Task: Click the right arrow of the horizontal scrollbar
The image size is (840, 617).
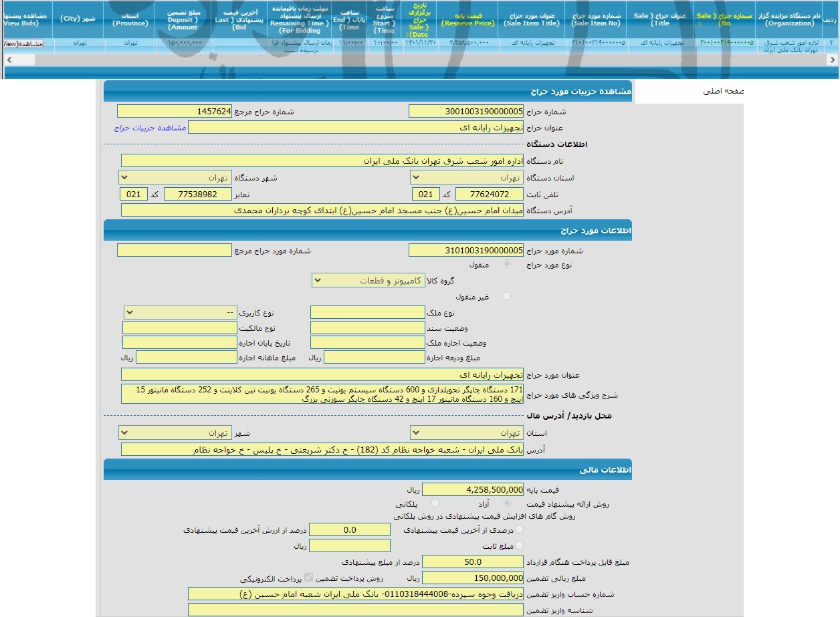Action: (833, 59)
